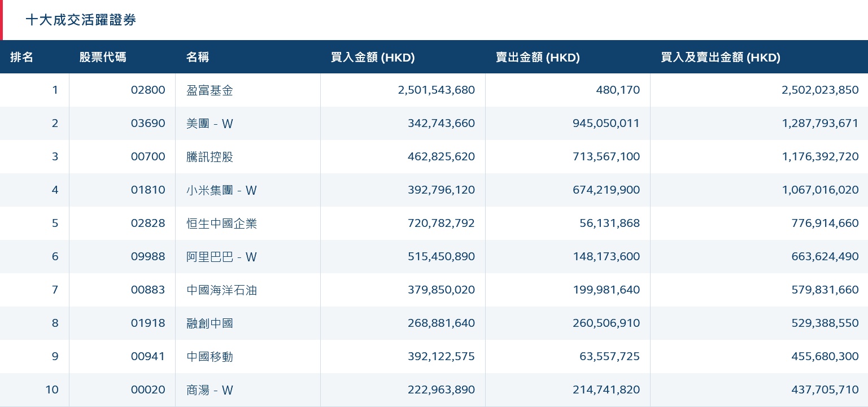The height and width of the screenshot is (407, 868).
Task: Click total turnover 1,287,793,671
Action: pyautogui.click(x=821, y=124)
